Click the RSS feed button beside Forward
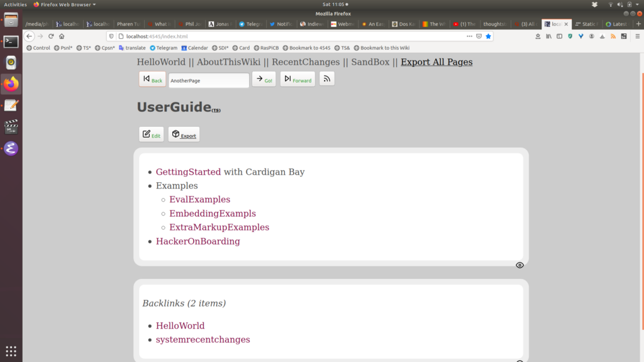The image size is (644, 362). [x=327, y=79]
